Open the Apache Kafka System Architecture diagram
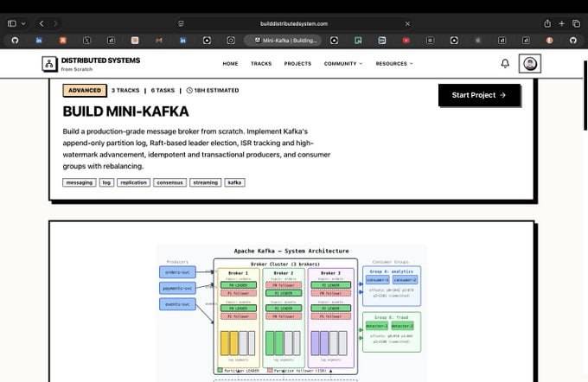This screenshot has width=588, height=382. pos(291,313)
